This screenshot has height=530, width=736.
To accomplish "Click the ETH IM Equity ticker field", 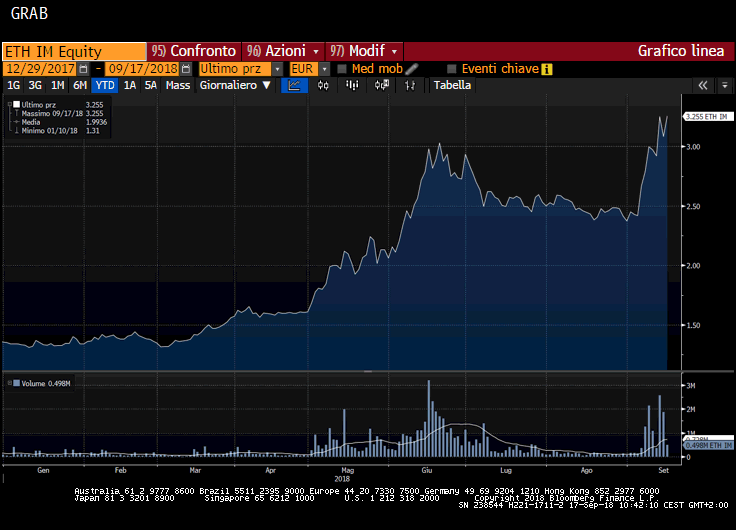I will point(74,51).
